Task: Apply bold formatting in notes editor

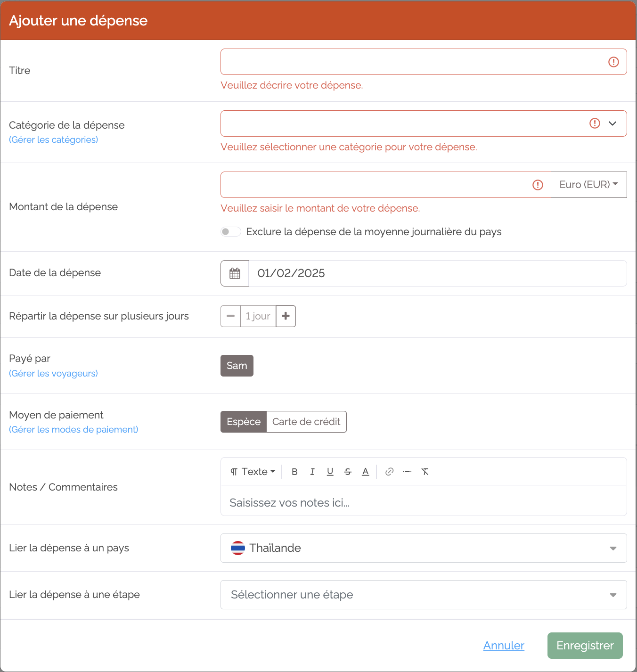Action: (294, 472)
